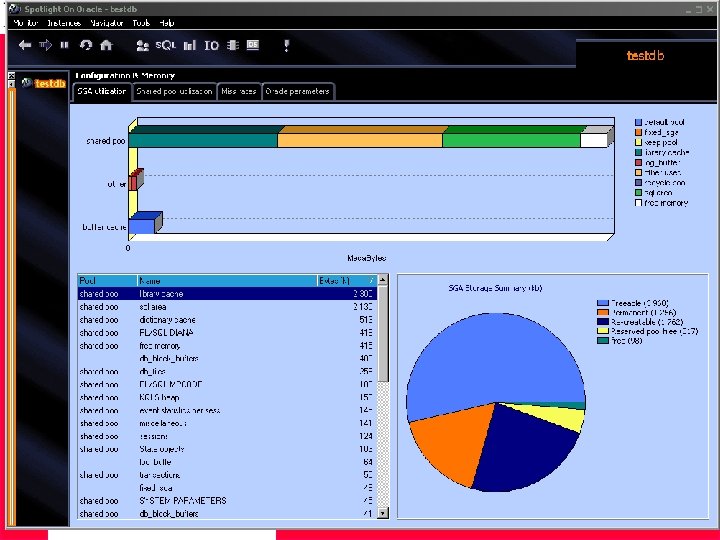The height and width of the screenshot is (540, 720).
Task: Select the dictionary cache table row
Action: point(227,320)
